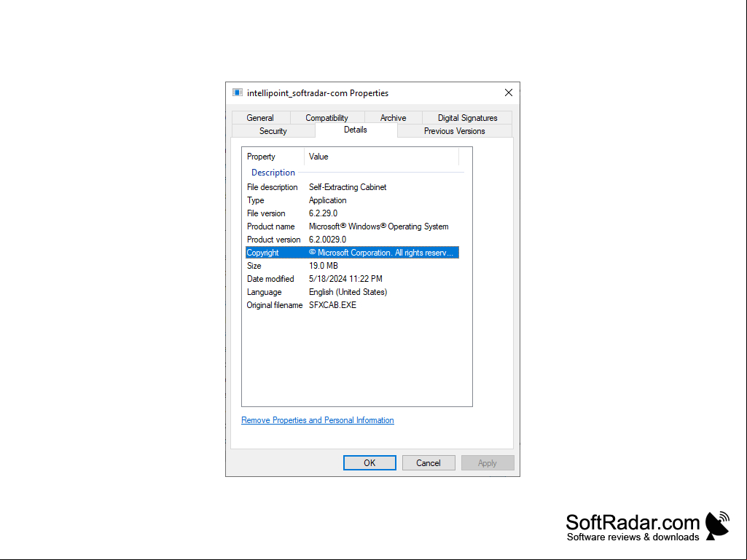The image size is (747, 560).
Task: Switch to the Compatibility tab
Action: [326, 118]
